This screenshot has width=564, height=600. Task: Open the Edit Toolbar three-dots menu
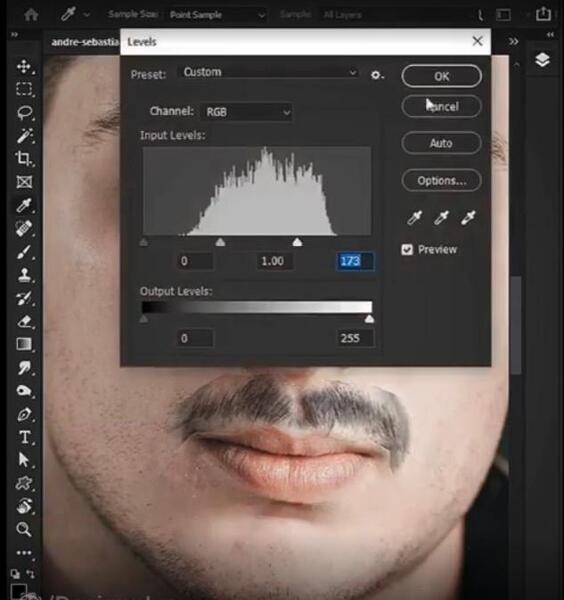click(x=24, y=553)
